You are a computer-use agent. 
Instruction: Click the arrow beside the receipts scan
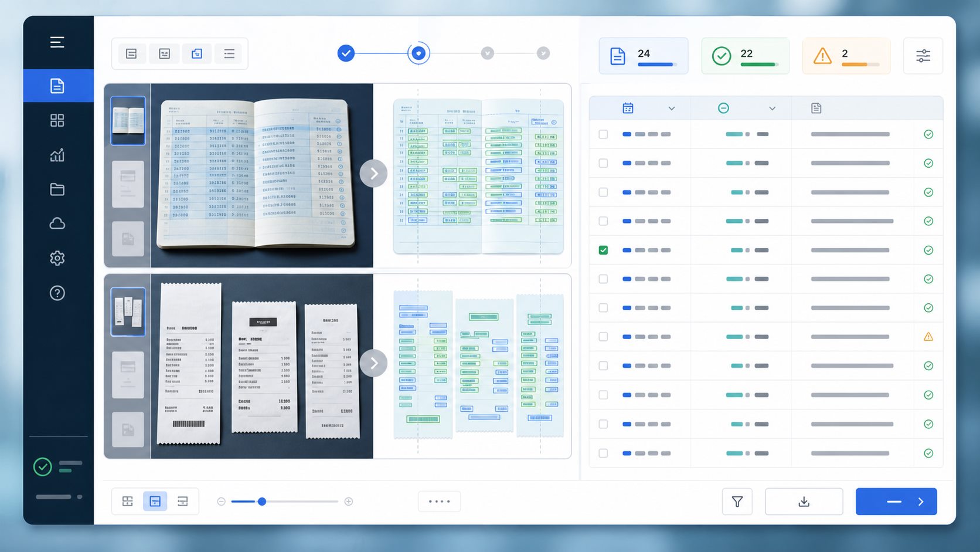pyautogui.click(x=373, y=364)
